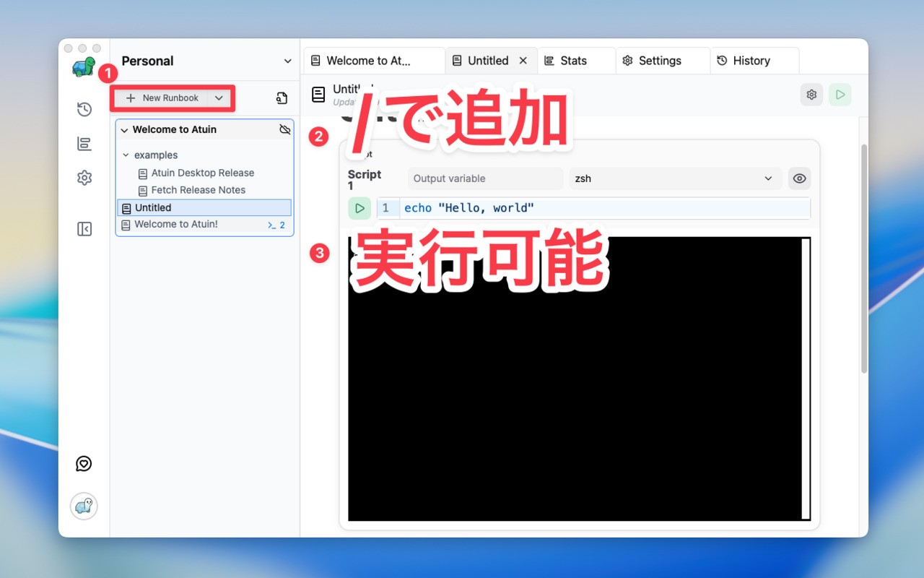Collapse the sidebar panel icon
Image resolution: width=924 pixels, height=578 pixels.
point(84,229)
